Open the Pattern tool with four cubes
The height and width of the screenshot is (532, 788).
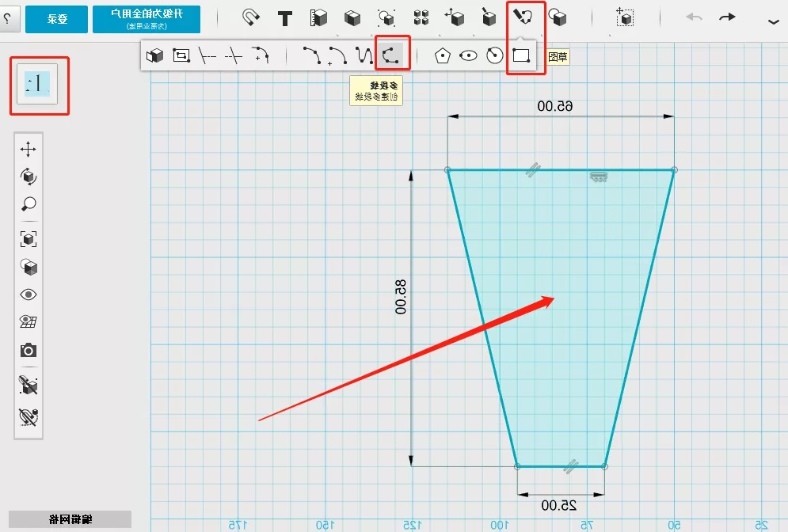[421, 18]
